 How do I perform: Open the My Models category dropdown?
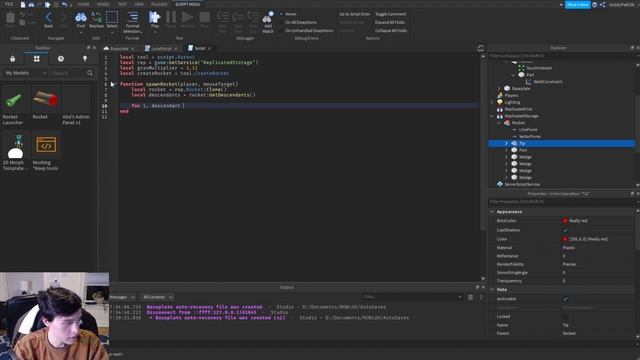(x=25, y=73)
